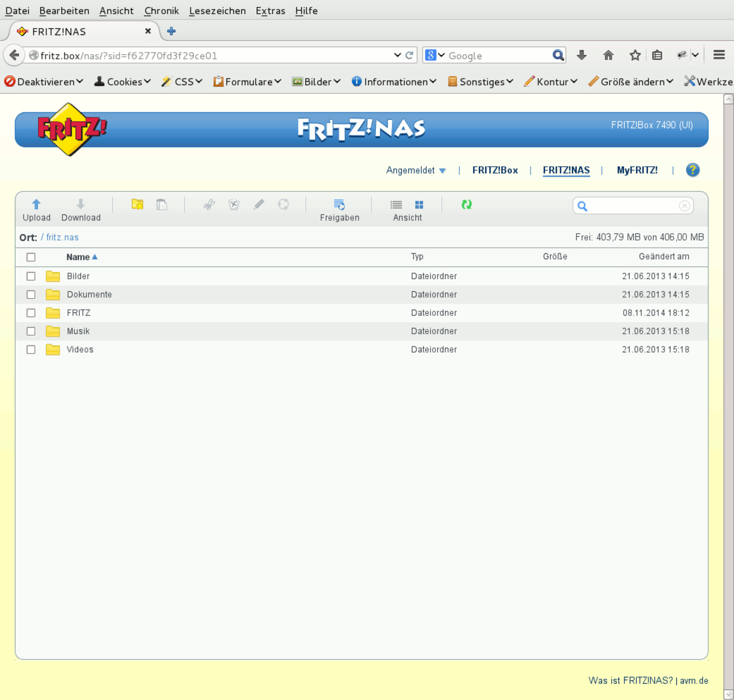Visit the avm.de link
Viewport: 734px width, 700px height.
pos(694,681)
